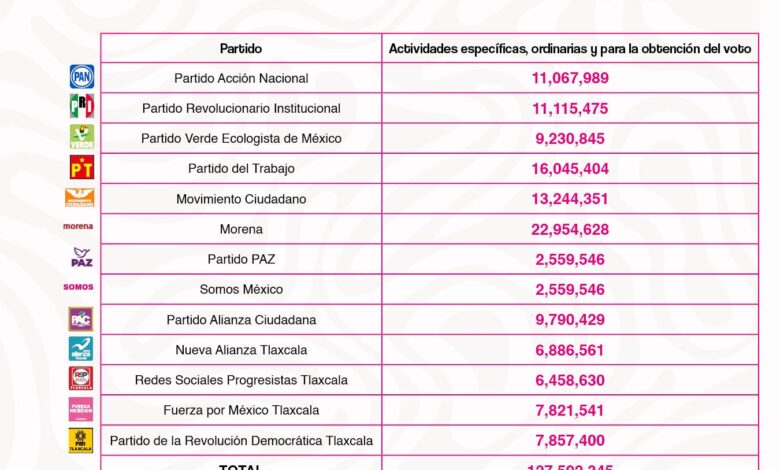This screenshot has width=780, height=470.
Task: Click the Actividades específicas column header
Action: pos(570,49)
